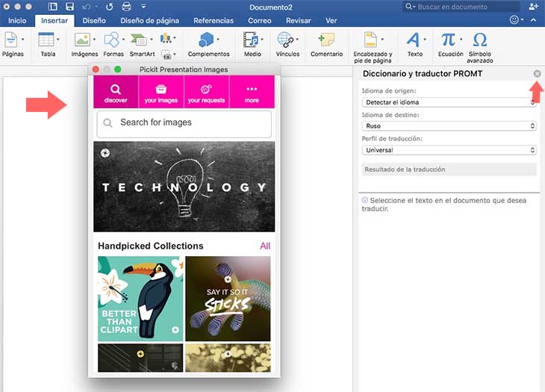Image resolution: width=545 pixels, height=392 pixels.
Task: Expand the Encabezado y pie dropdown arrow
Action: [x=382, y=40]
